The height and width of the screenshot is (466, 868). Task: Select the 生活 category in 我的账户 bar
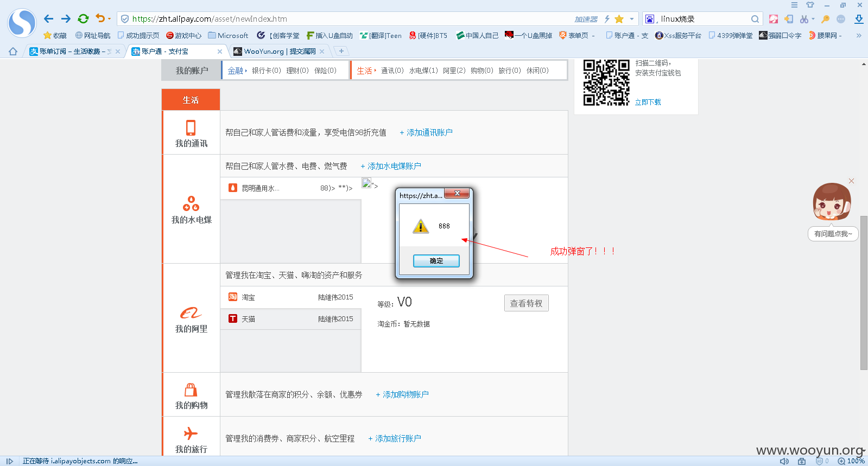tap(365, 71)
